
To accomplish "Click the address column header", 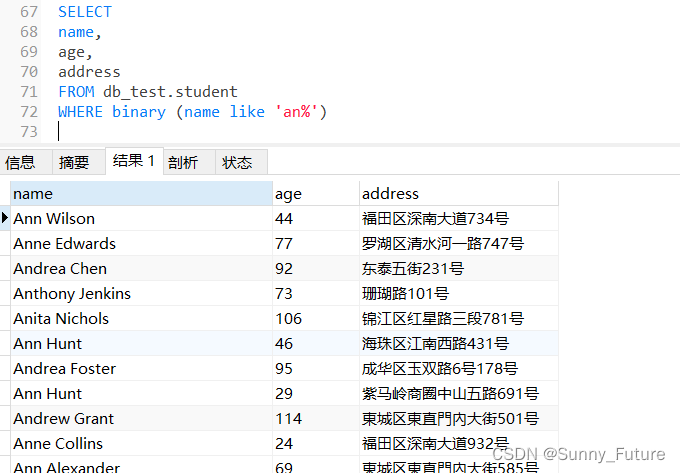I will pyautogui.click(x=457, y=193).
